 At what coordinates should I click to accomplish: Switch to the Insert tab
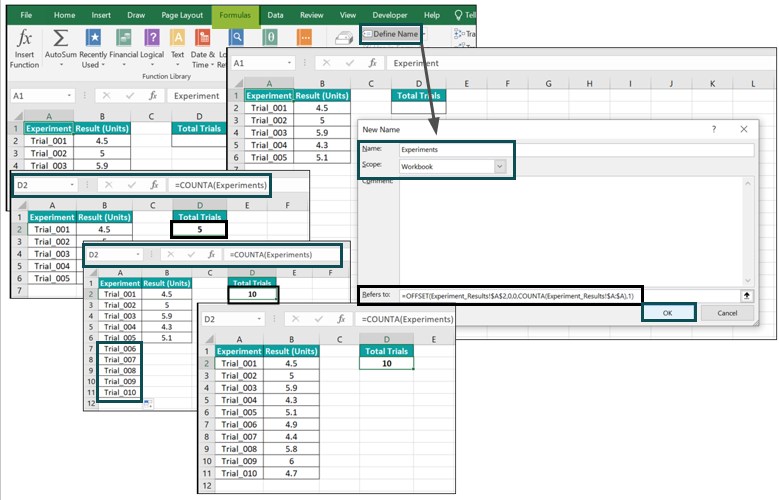click(101, 15)
